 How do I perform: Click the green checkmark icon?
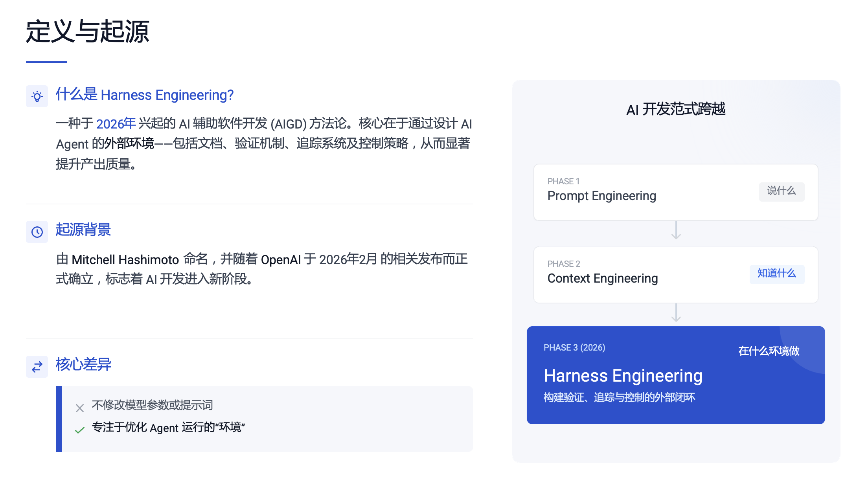[80, 430]
